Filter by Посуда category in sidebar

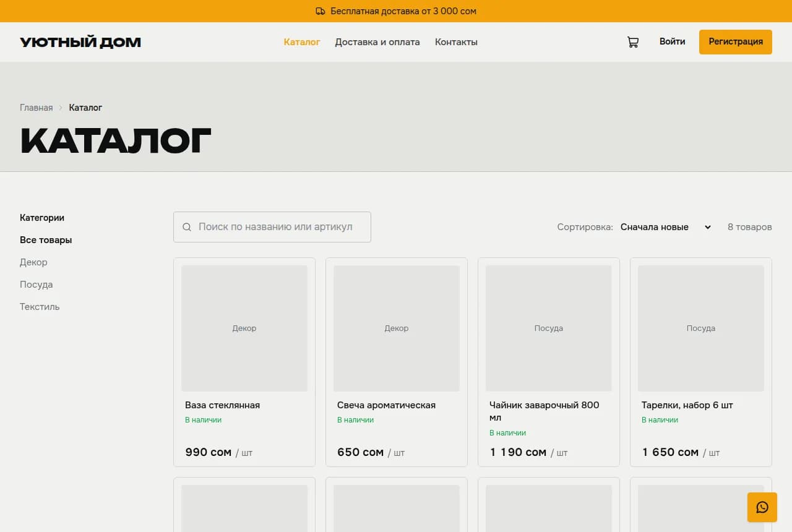[36, 285]
